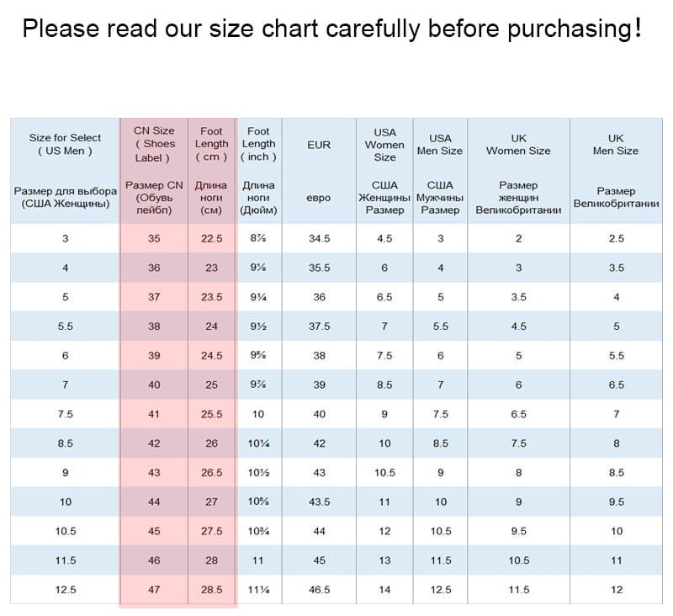Select the 'UK Women Size' column header

pos(518,145)
